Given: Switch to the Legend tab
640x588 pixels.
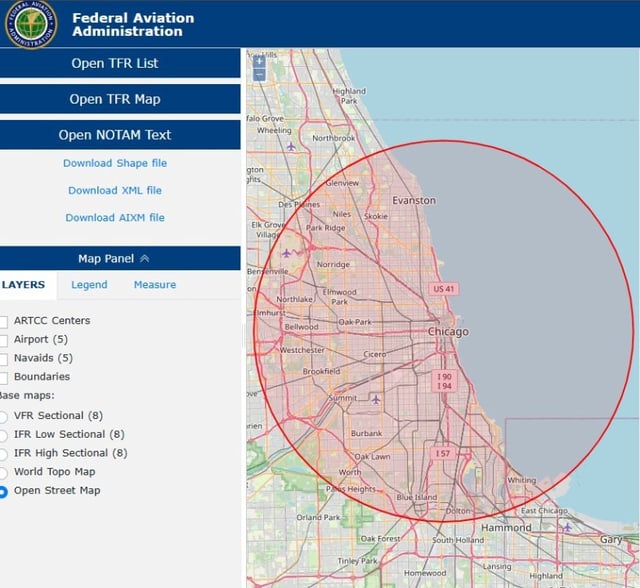Looking at the screenshot, I should click(89, 285).
